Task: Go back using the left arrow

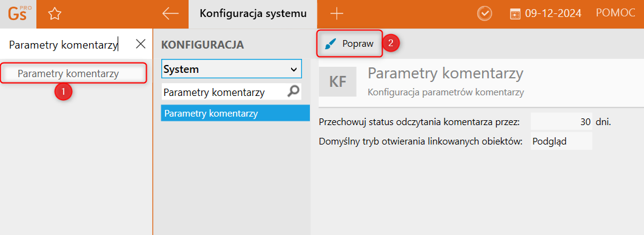Action: click(170, 13)
